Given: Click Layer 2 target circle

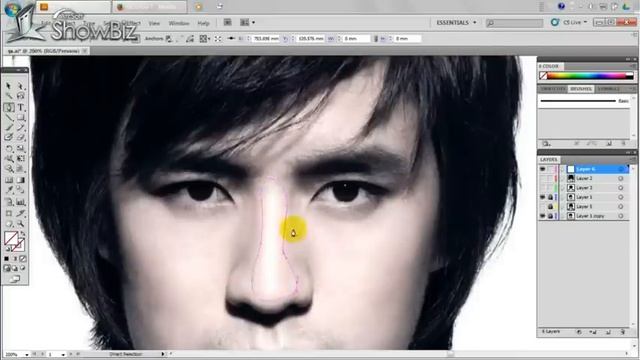Looking at the screenshot, I should coord(621,178).
